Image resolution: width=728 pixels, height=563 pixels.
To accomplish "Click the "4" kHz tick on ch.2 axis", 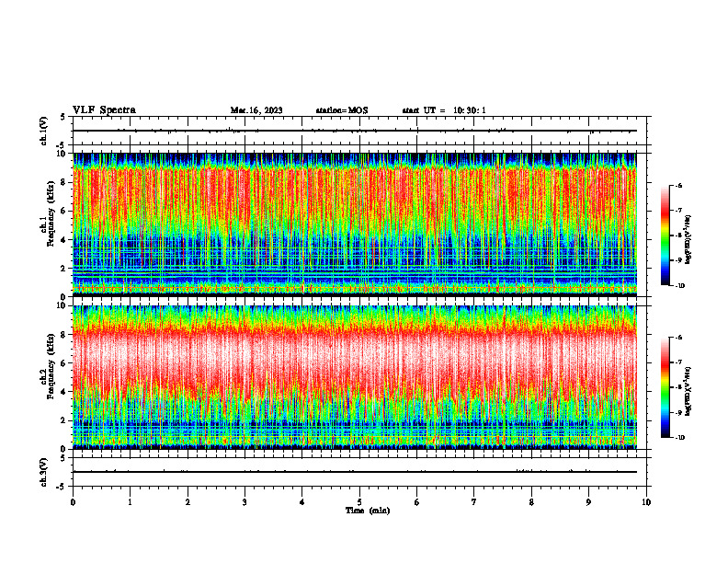I will (x=64, y=393).
